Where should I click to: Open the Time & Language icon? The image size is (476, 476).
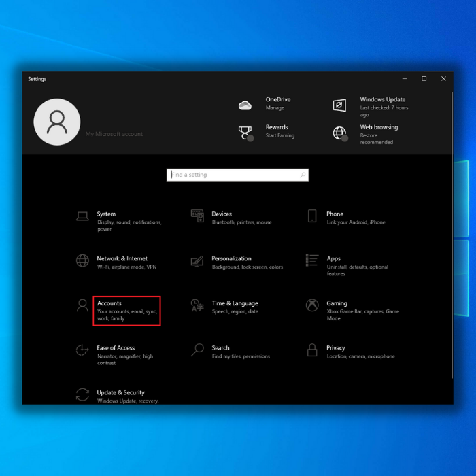197,305
